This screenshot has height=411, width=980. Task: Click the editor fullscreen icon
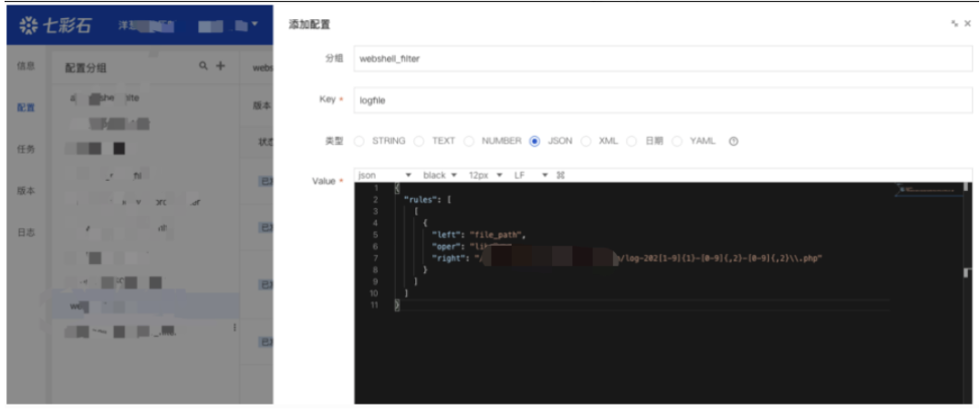[560, 175]
